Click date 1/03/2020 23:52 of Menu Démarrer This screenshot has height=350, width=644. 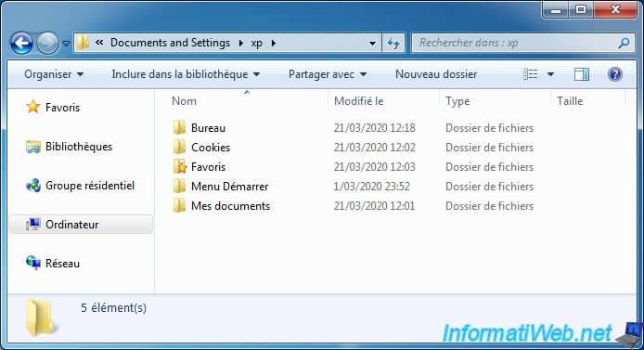(x=372, y=187)
